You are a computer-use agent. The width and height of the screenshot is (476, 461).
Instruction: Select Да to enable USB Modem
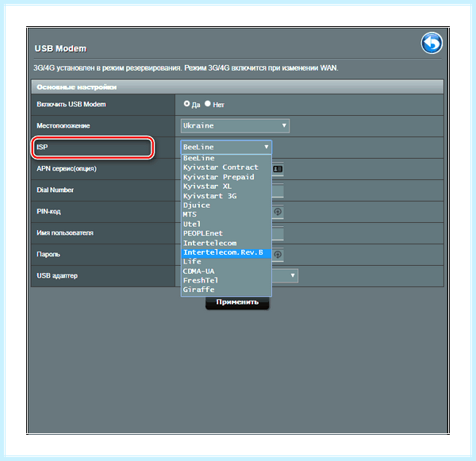pos(186,104)
